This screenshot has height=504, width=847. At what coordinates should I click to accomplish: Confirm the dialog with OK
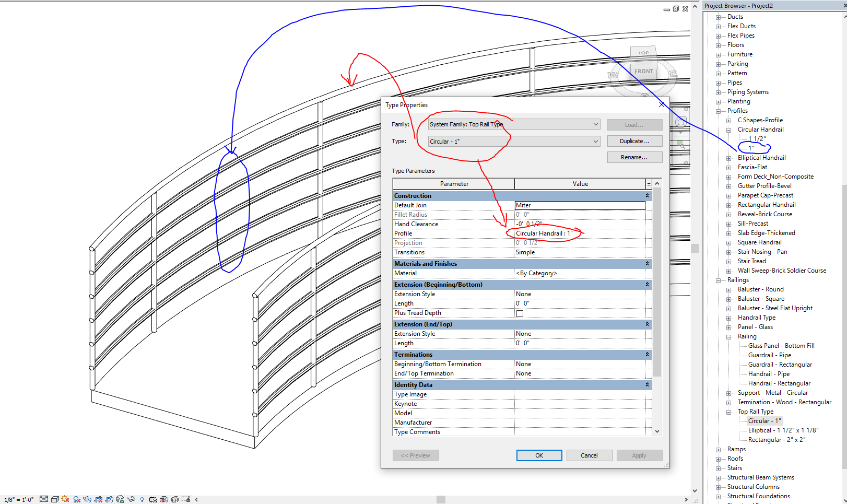[539, 455]
